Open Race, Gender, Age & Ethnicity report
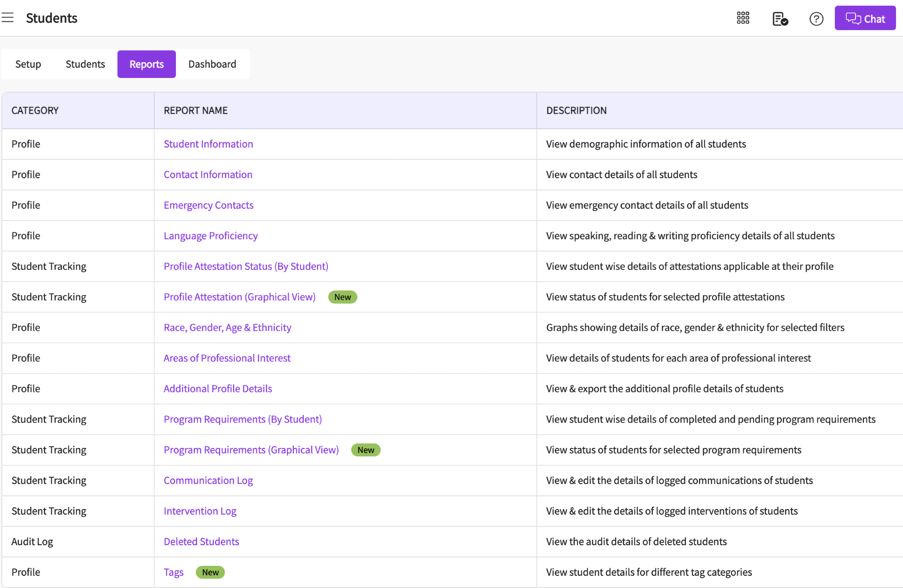Screen dimensions: 903x588 (x=227, y=327)
